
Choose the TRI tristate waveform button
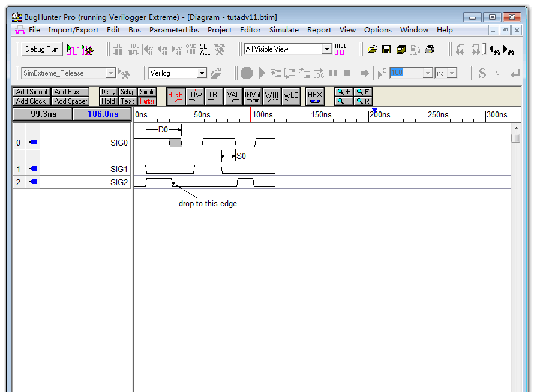click(214, 96)
